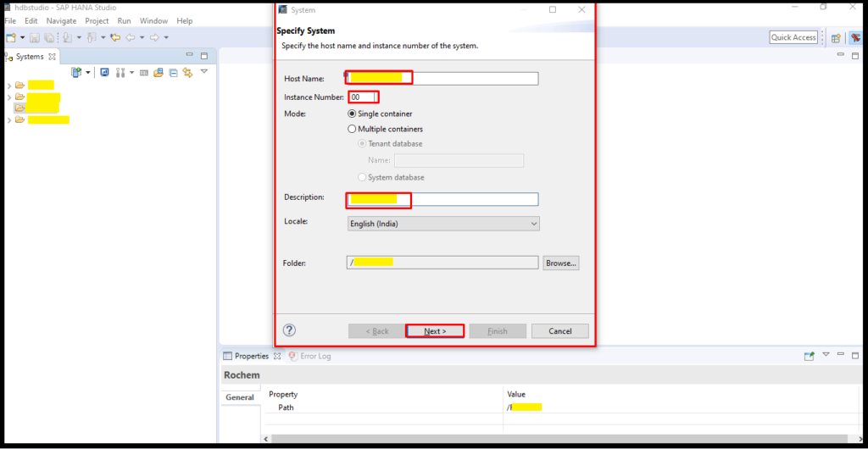Open the Project menu
868x449 pixels.
97,21
